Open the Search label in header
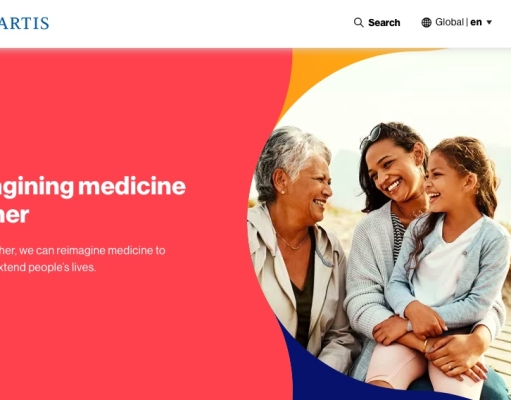 384,23
